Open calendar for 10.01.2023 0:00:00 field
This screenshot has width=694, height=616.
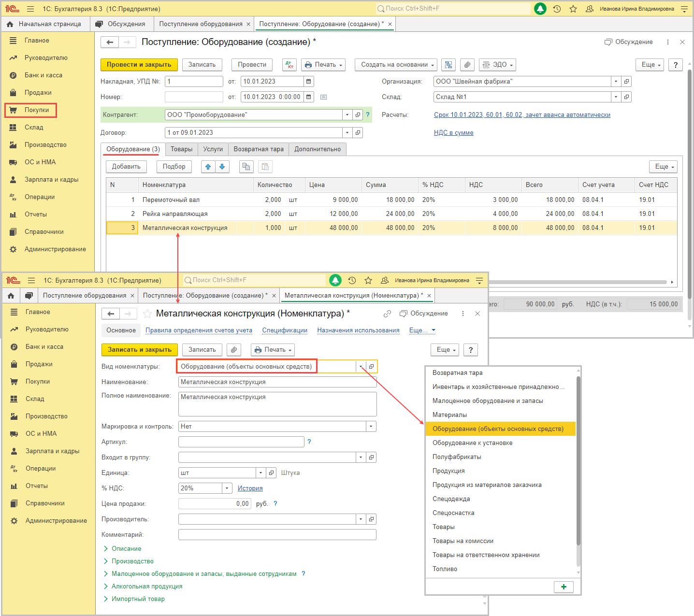tap(309, 97)
